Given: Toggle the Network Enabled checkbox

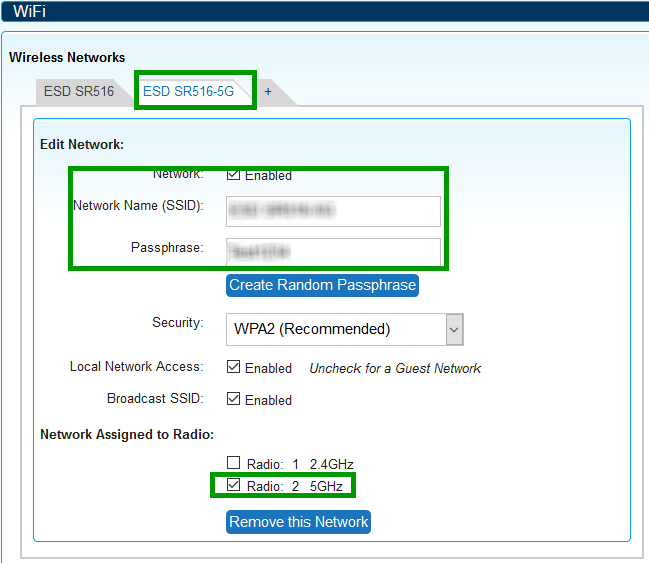Looking at the screenshot, I should point(233,175).
